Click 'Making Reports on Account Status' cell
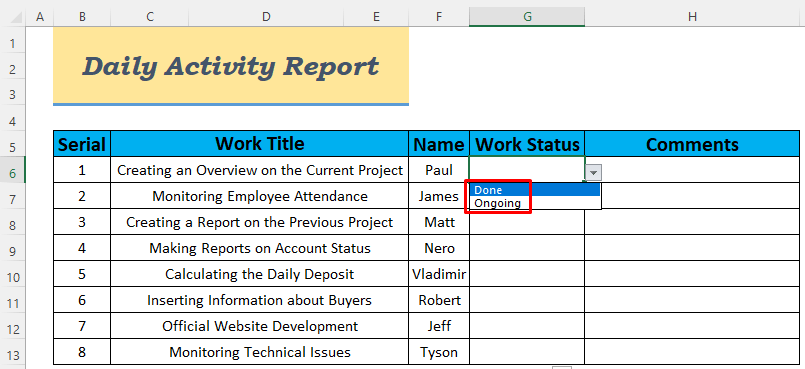Image resolution: width=805 pixels, height=369 pixels. (x=260, y=248)
